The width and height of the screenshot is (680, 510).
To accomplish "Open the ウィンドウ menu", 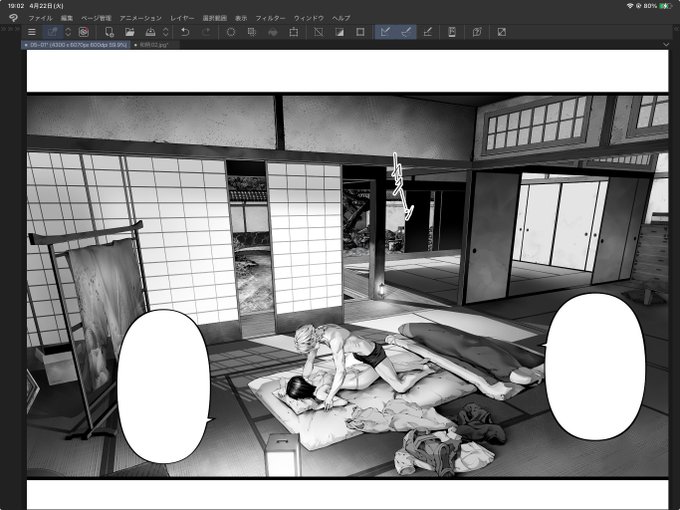I will click(x=309, y=18).
